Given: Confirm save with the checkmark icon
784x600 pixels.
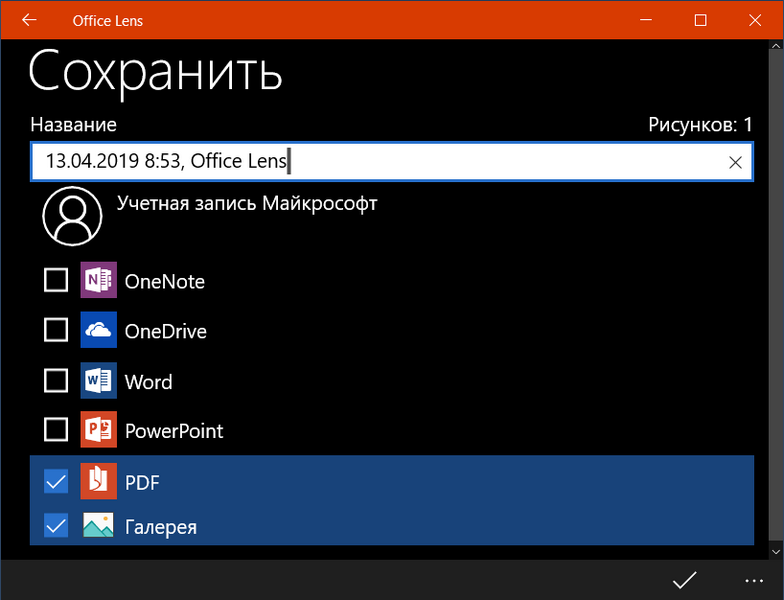Looking at the screenshot, I should tap(684, 580).
